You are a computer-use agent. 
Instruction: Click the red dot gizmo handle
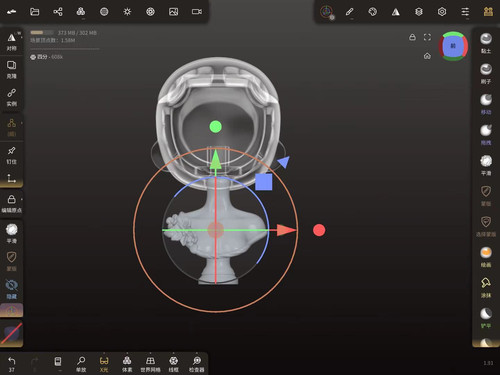point(319,230)
